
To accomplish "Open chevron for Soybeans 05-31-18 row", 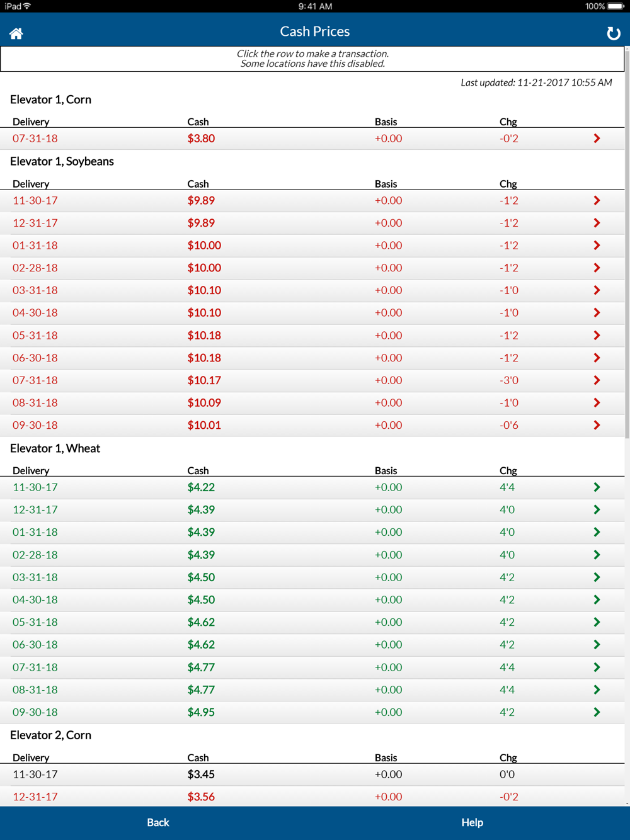I will click(597, 336).
